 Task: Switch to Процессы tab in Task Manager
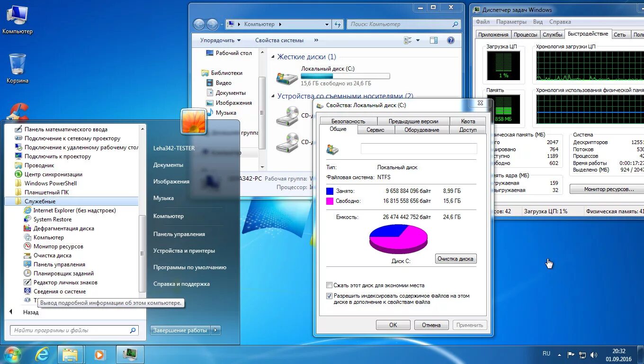click(526, 35)
